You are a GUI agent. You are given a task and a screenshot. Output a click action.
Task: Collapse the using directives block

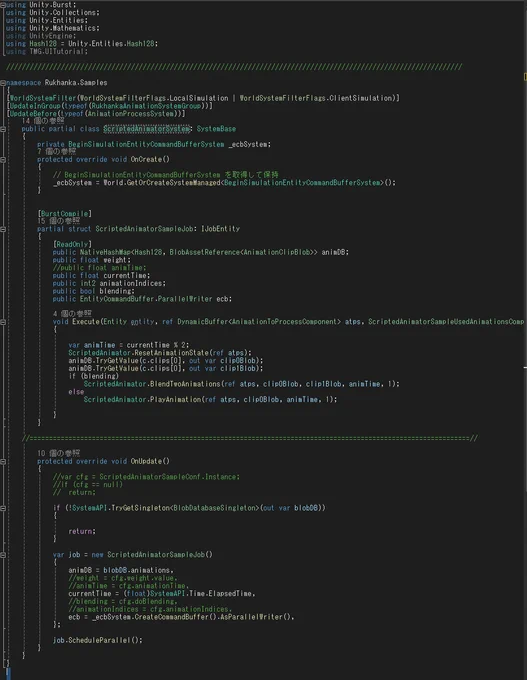coord(3,5)
